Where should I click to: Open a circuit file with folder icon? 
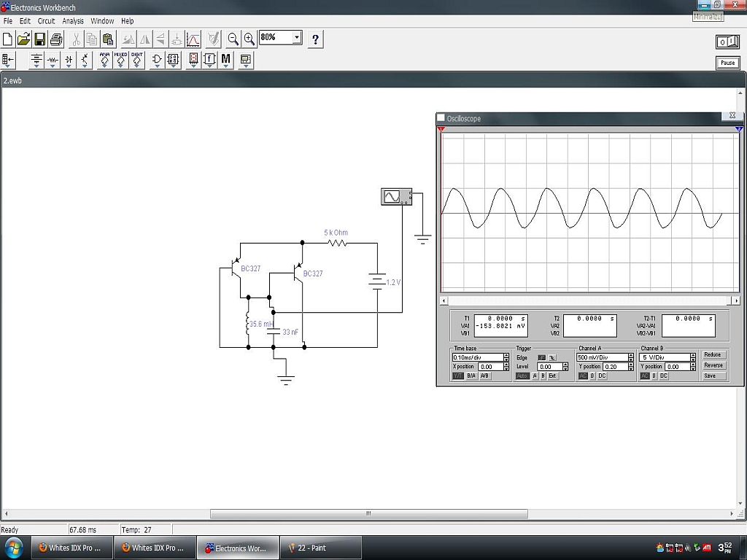(24, 39)
